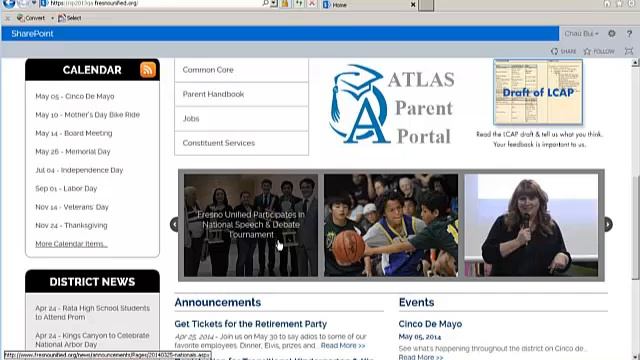Click Read More for Retirement Party announcement
The image size is (640, 360).
click(343, 345)
